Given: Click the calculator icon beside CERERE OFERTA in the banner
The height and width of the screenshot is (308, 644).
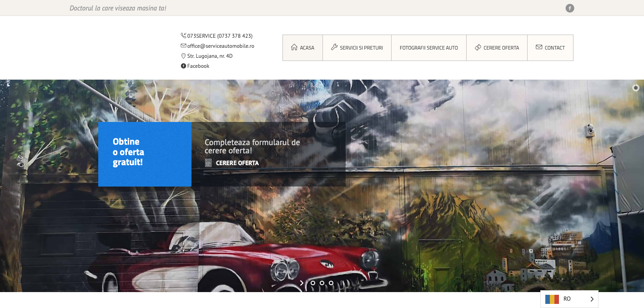Looking at the screenshot, I should point(208,163).
